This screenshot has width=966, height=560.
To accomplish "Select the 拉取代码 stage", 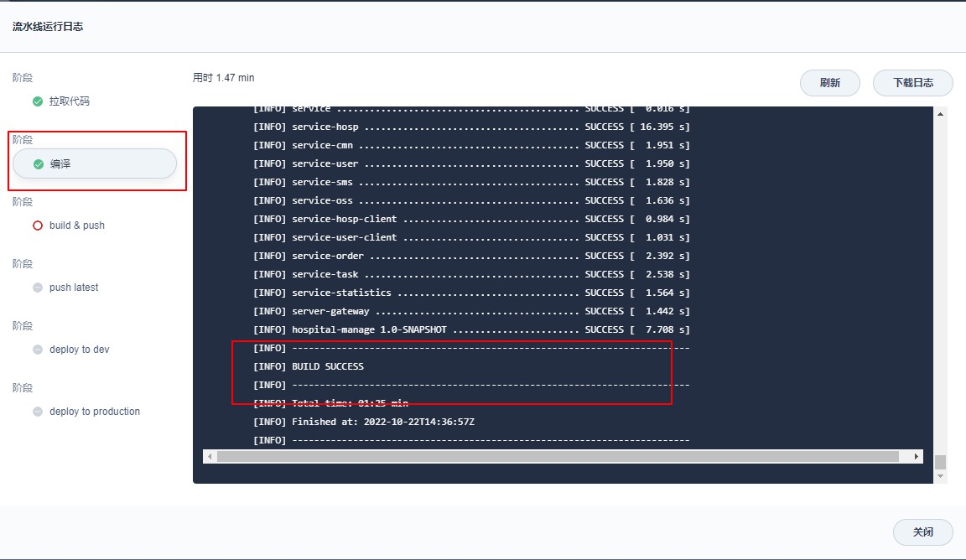I will click(x=69, y=101).
